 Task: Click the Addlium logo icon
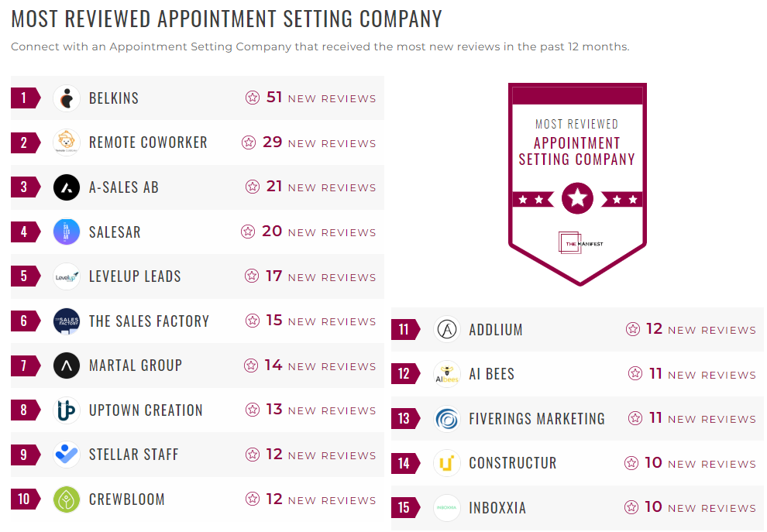[x=447, y=329]
